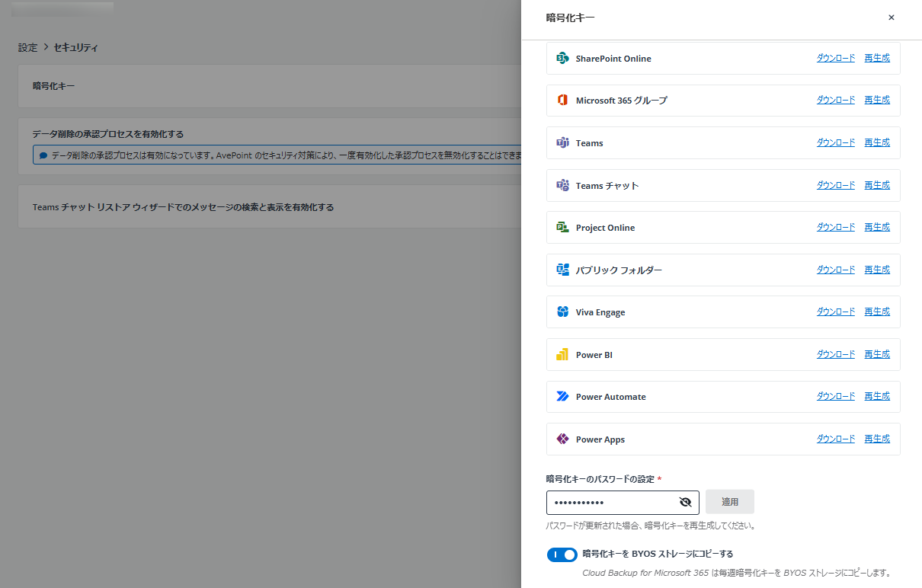922x588 pixels.
Task: Open 設定 in the breadcrumb
Action: (28, 47)
